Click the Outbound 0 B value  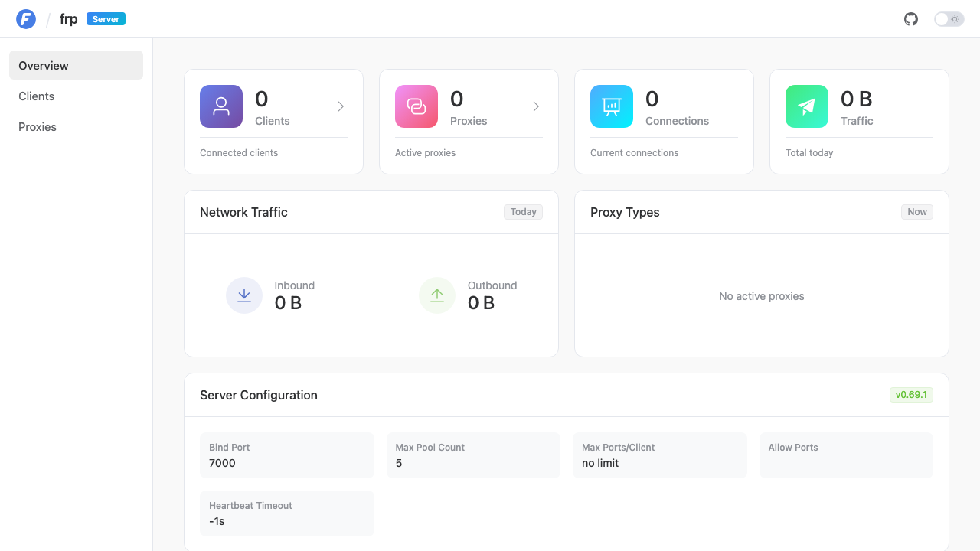coord(481,303)
